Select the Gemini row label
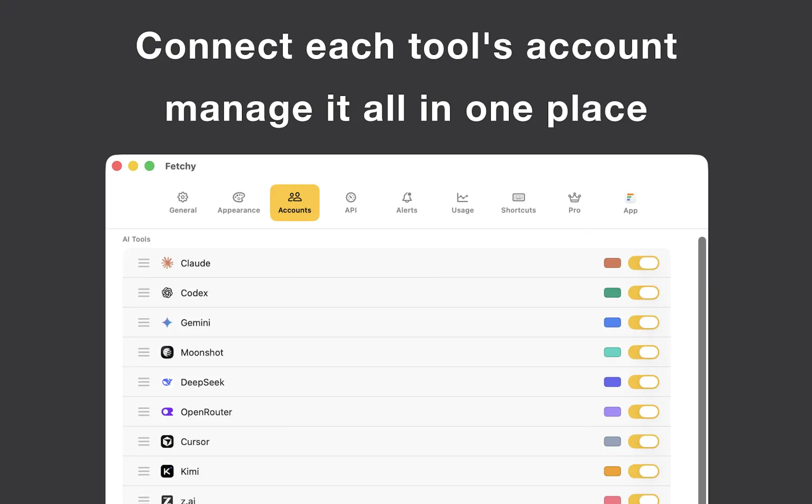 coord(195,323)
